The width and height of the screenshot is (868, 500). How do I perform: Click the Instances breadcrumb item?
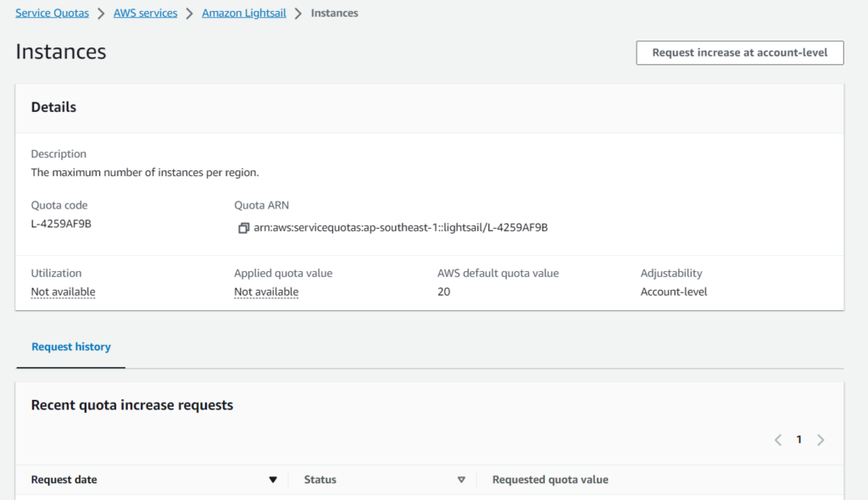pyautogui.click(x=334, y=14)
